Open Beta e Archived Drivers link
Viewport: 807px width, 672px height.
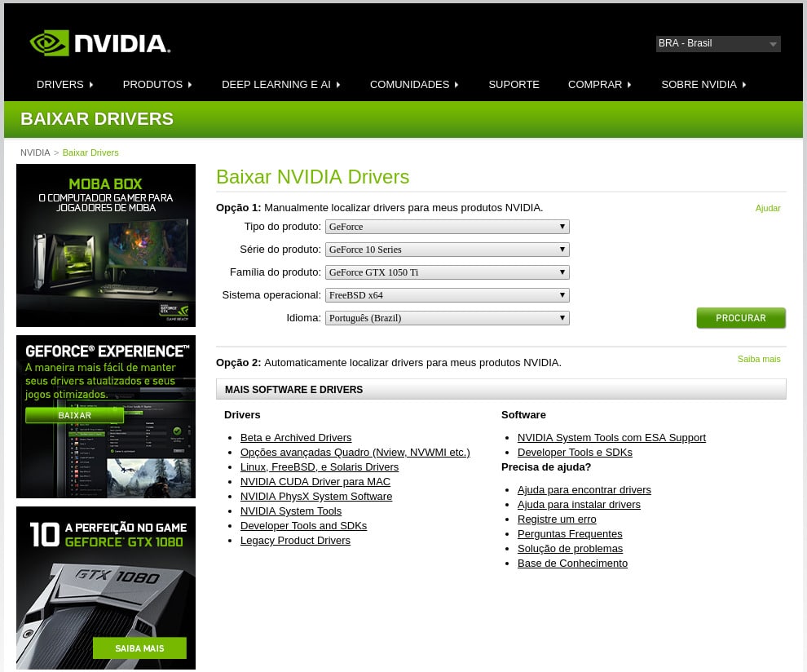[x=296, y=438]
